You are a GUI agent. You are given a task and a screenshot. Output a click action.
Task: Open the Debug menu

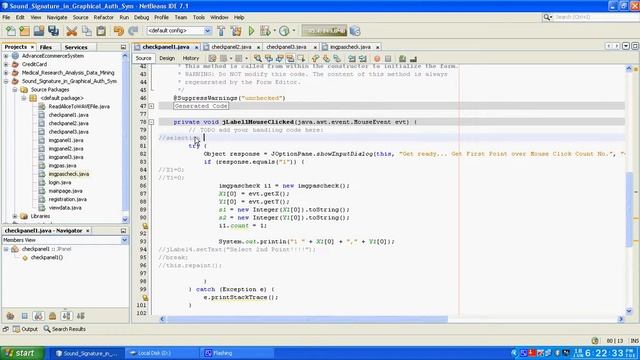(x=141, y=18)
